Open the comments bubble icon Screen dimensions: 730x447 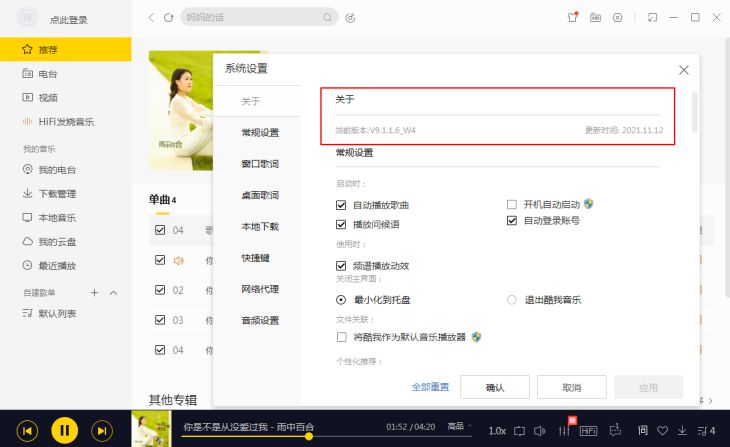(615, 430)
